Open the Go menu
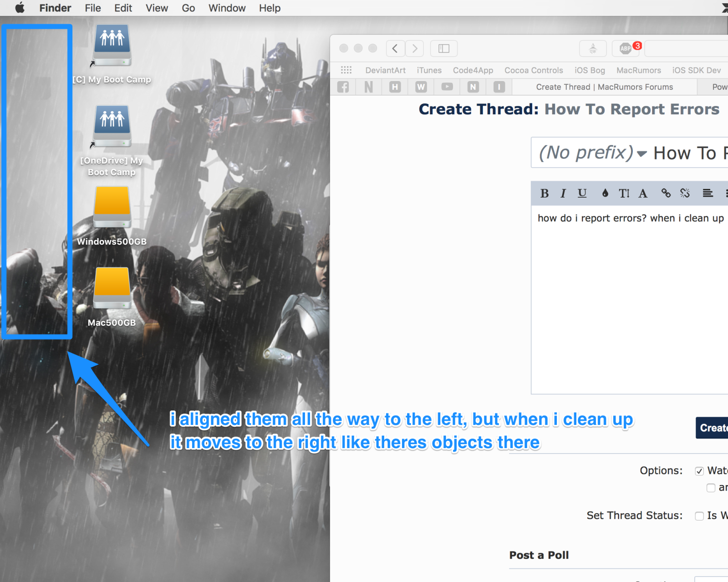Viewport: 728px width, 582px height. click(x=188, y=8)
